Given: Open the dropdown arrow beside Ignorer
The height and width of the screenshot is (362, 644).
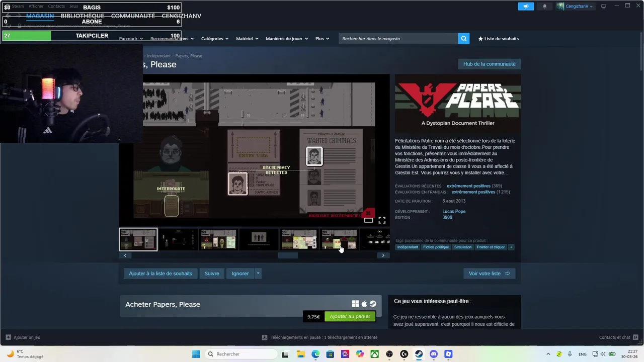Looking at the screenshot, I should coord(258,274).
